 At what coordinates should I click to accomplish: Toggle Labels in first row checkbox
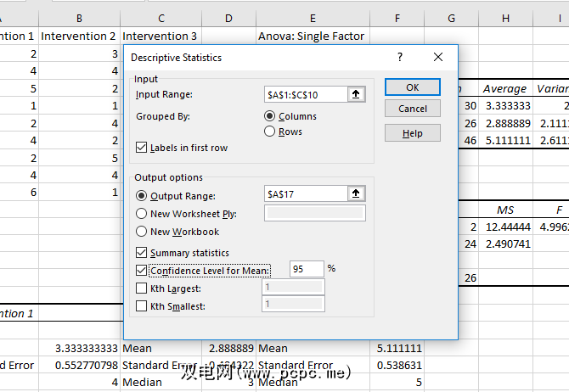[x=142, y=148]
